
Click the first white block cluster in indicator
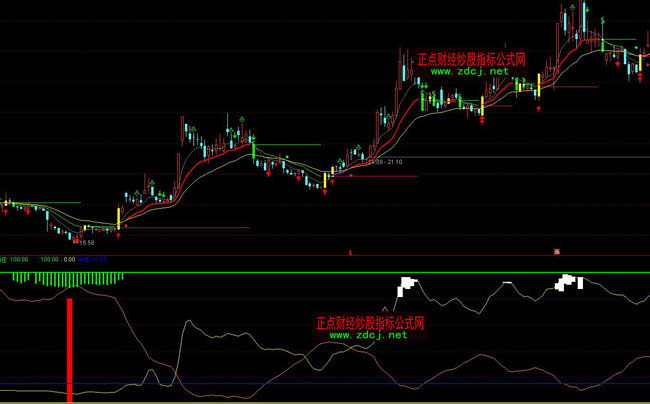[x=405, y=285]
